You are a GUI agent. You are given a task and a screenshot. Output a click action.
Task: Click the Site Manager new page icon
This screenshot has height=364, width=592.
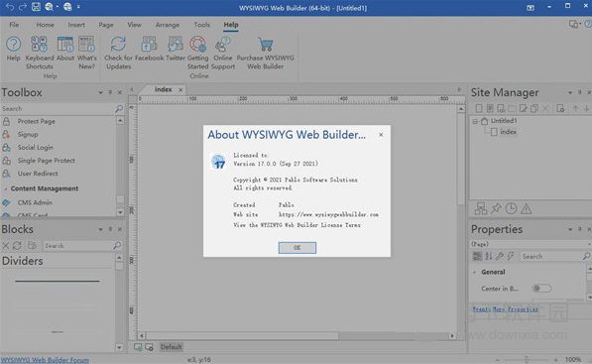479,109
